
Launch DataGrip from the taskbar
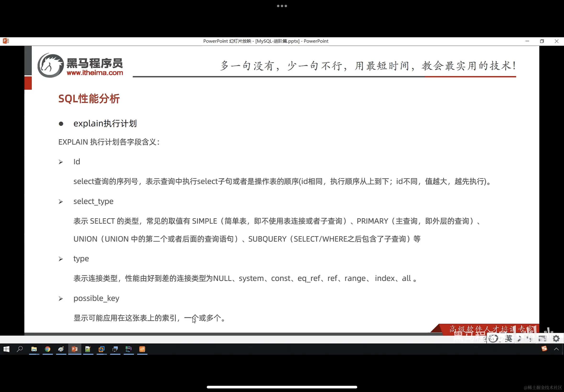point(129,349)
